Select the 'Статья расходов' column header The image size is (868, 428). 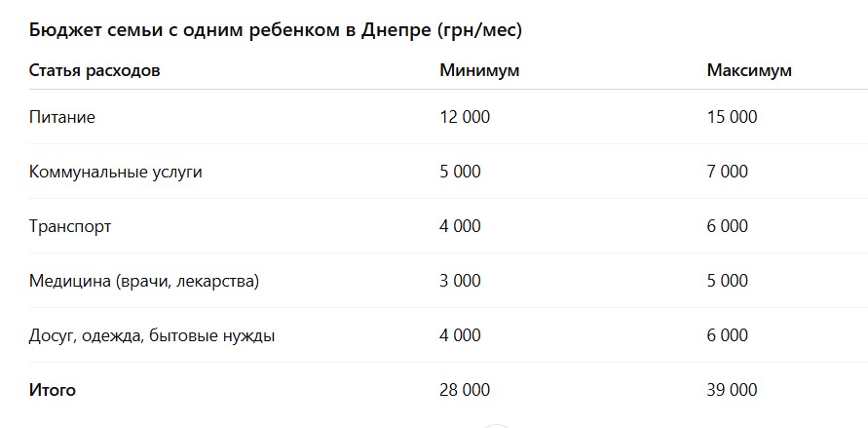coord(94,71)
